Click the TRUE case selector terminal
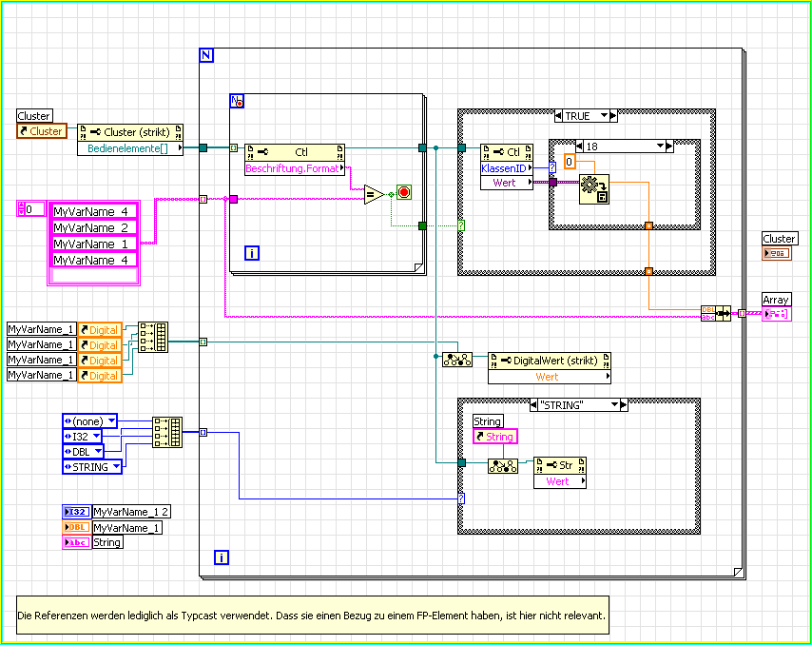Viewport: 812px width, 645px height. point(461,225)
